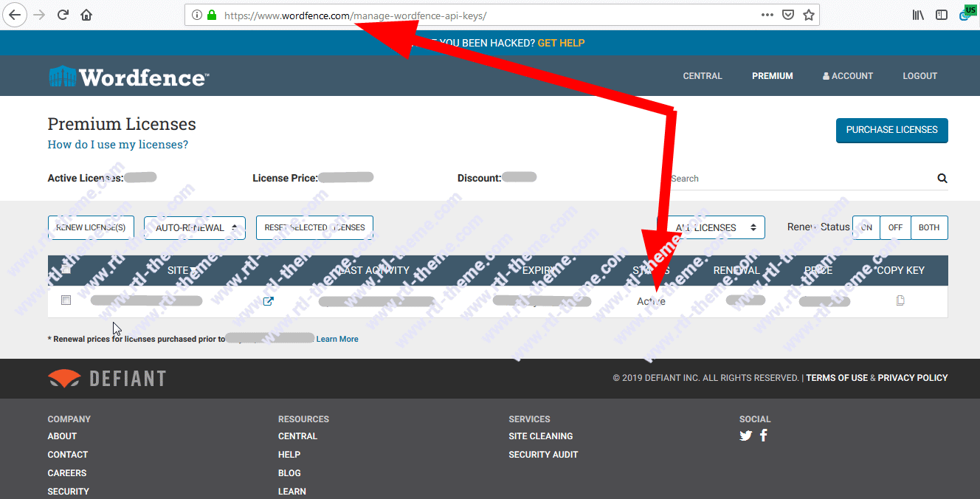Show the Firefox sidebar icon
Screen dimensions: 980x499
[942, 15]
